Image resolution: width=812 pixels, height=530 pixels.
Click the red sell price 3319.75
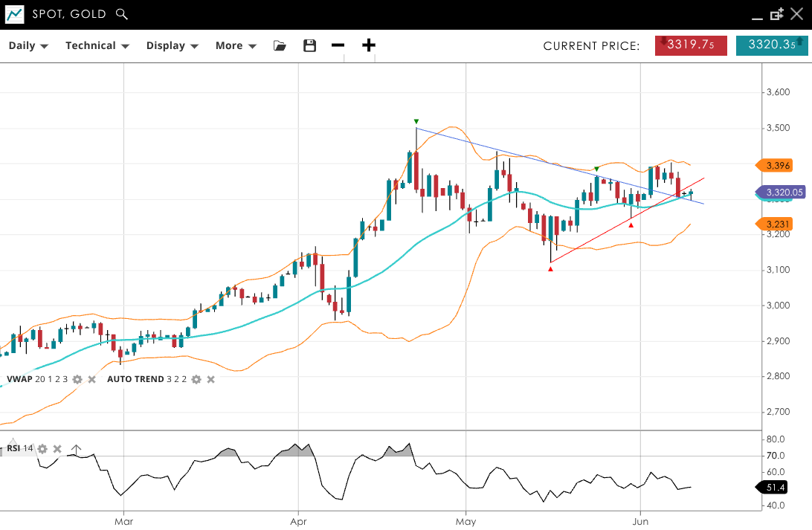691,45
